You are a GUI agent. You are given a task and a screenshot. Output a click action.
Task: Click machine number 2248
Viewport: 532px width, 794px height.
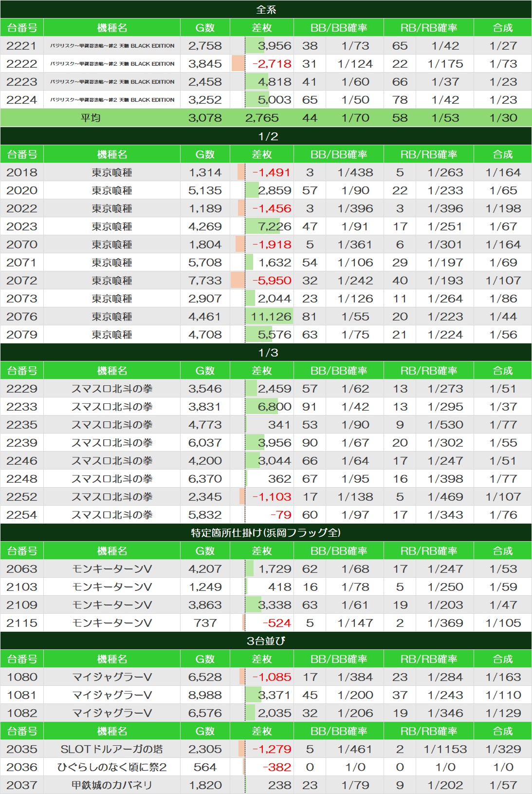tap(22, 479)
